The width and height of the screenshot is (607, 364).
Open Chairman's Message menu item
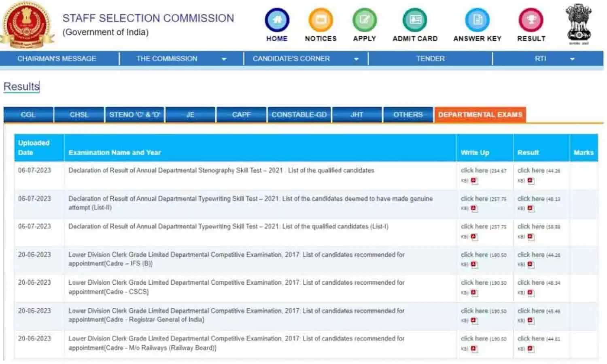(57, 59)
